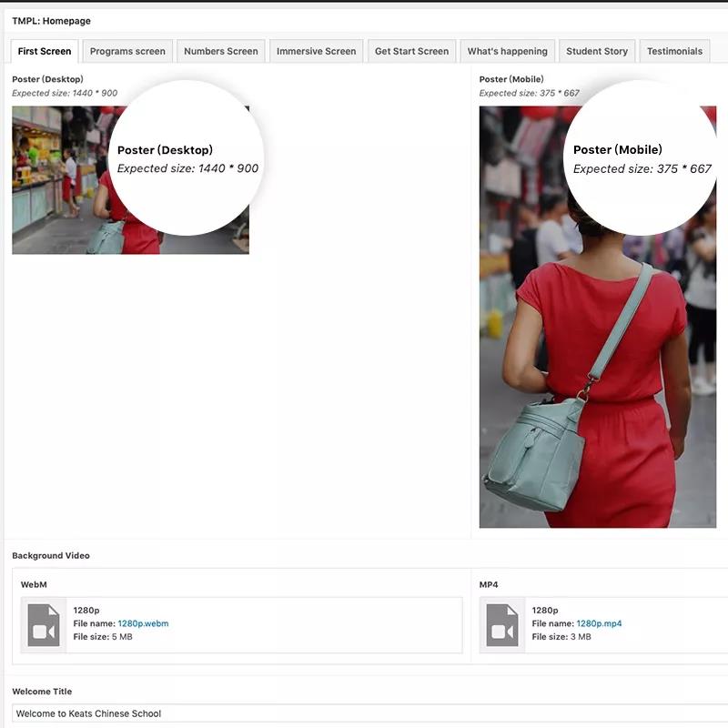This screenshot has height=728, width=728.
Task: Click the WebM video file icon
Action: [x=44, y=625]
